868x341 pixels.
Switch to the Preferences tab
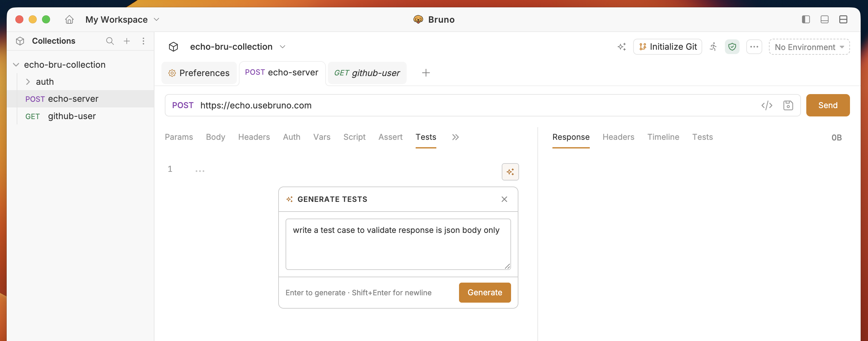pyautogui.click(x=199, y=73)
